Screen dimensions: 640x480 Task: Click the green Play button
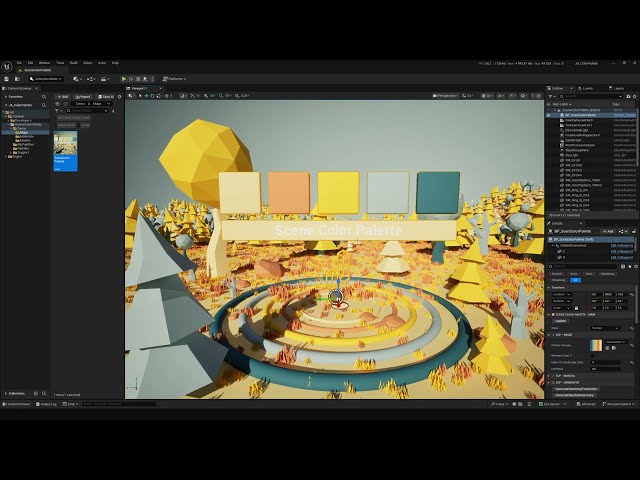click(124, 79)
